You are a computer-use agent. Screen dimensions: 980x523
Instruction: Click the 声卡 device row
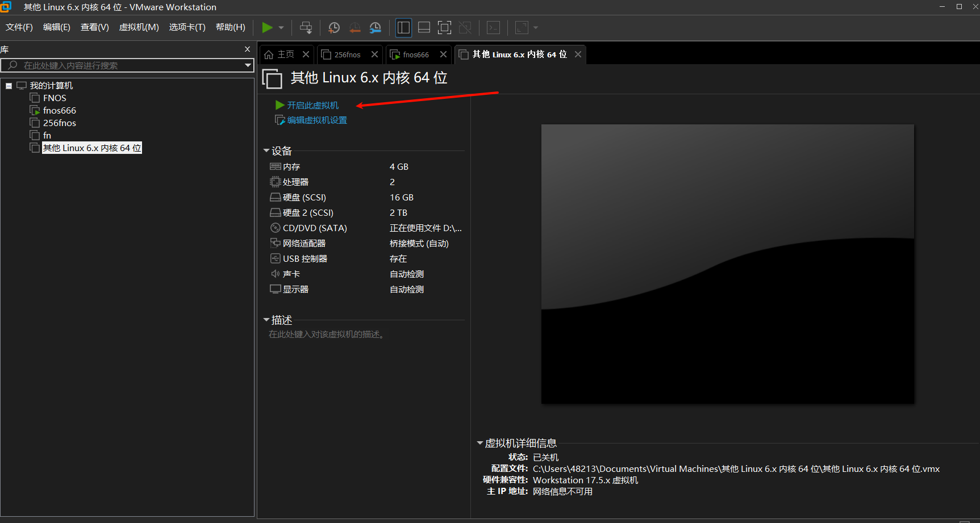tap(366, 274)
